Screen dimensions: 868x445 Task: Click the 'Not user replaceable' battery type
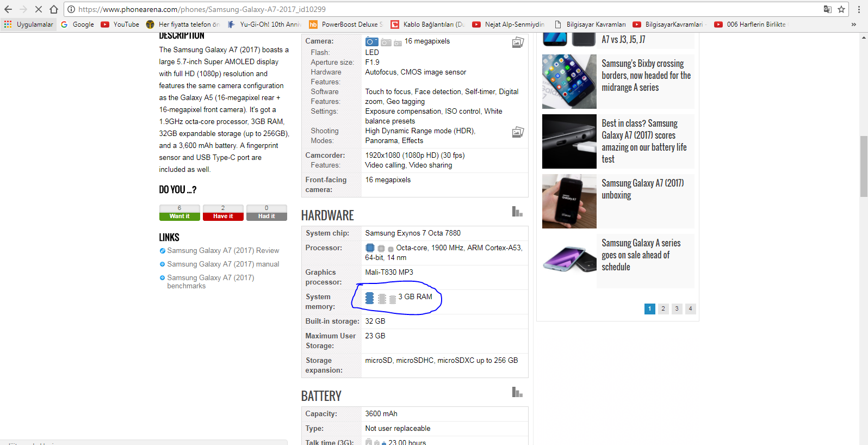[x=398, y=429]
